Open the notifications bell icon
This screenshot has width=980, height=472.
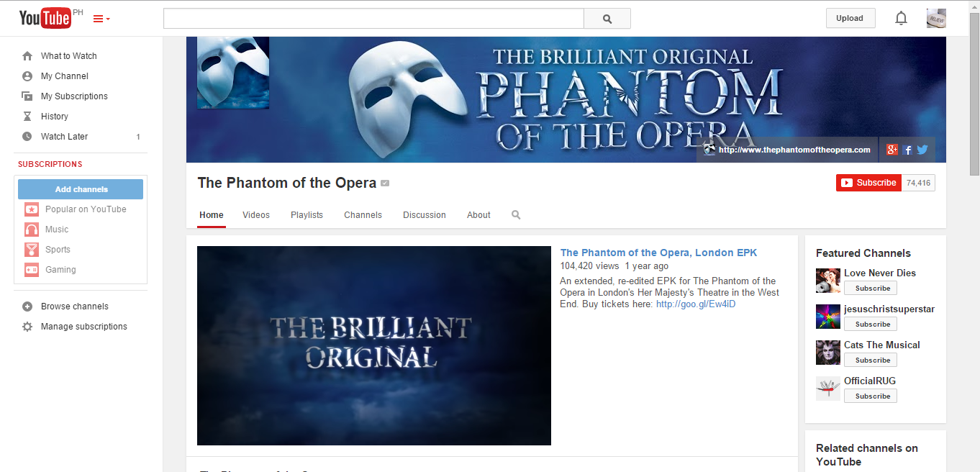pyautogui.click(x=901, y=19)
